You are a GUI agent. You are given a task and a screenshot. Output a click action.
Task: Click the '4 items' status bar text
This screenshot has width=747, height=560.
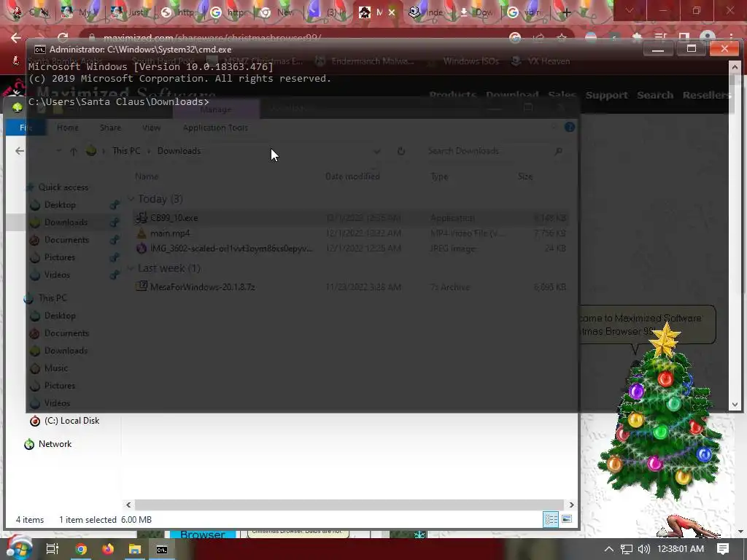click(29, 519)
